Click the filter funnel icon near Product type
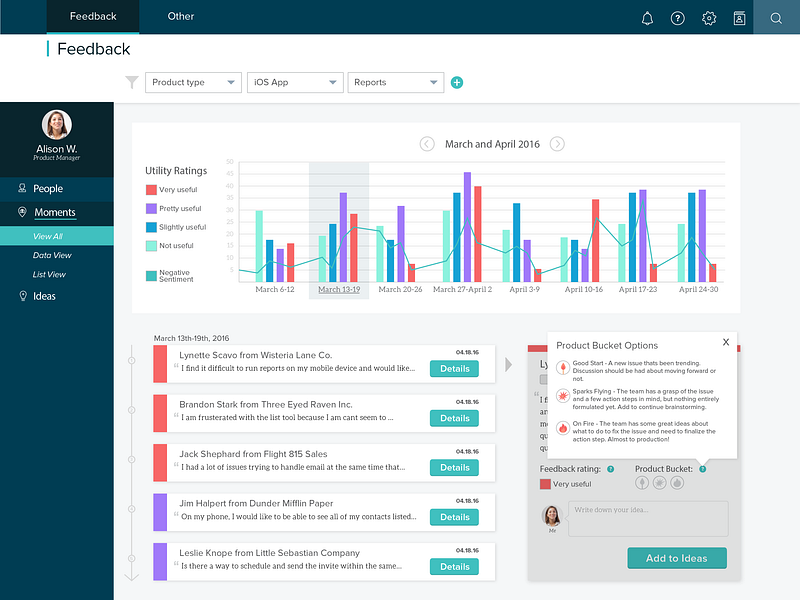Screen dimensions: 800x600 coord(131,82)
